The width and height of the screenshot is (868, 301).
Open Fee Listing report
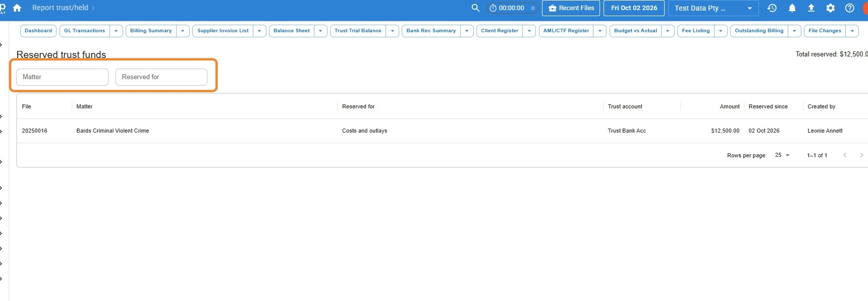pos(695,31)
